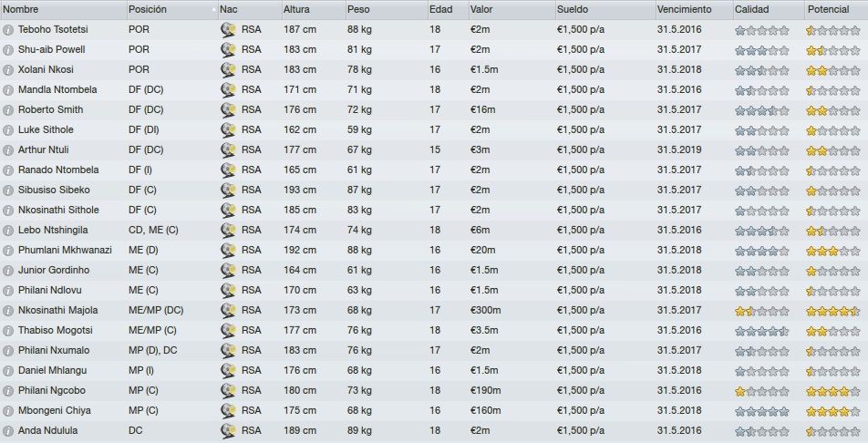The image size is (868, 443).
Task: Click the 31.5.2019 expiry date
Action: tap(679, 149)
